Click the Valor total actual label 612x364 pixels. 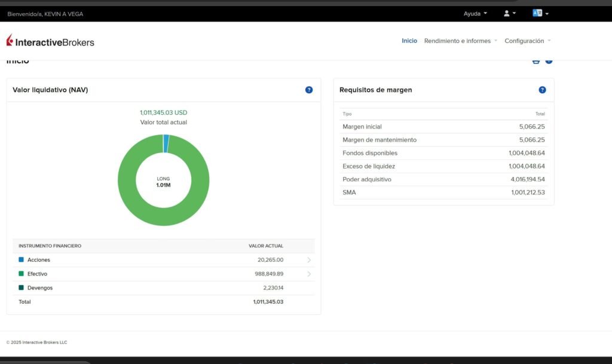[x=164, y=122]
